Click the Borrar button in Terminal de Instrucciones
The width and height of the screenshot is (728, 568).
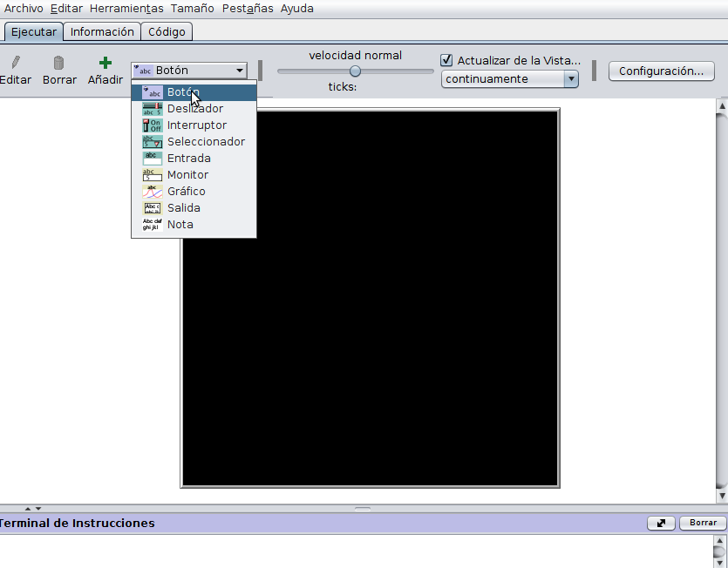[x=703, y=523]
